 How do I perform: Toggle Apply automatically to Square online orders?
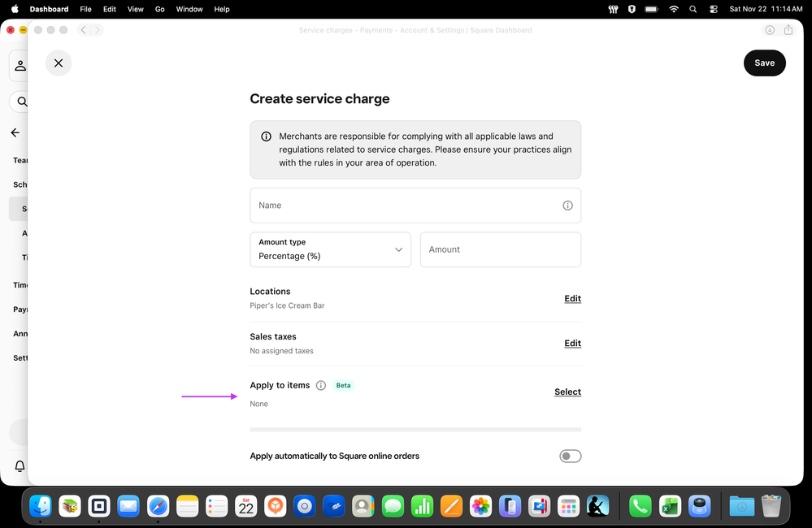(x=570, y=457)
